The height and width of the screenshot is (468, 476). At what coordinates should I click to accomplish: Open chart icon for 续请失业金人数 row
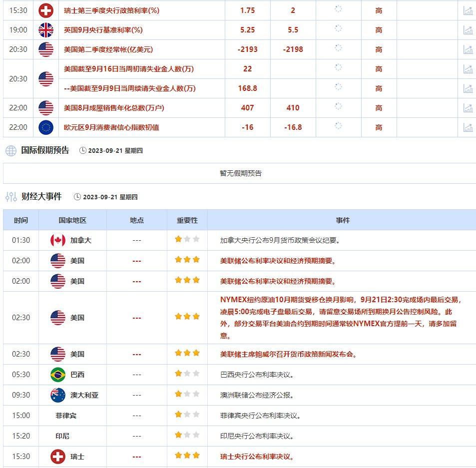(468, 88)
